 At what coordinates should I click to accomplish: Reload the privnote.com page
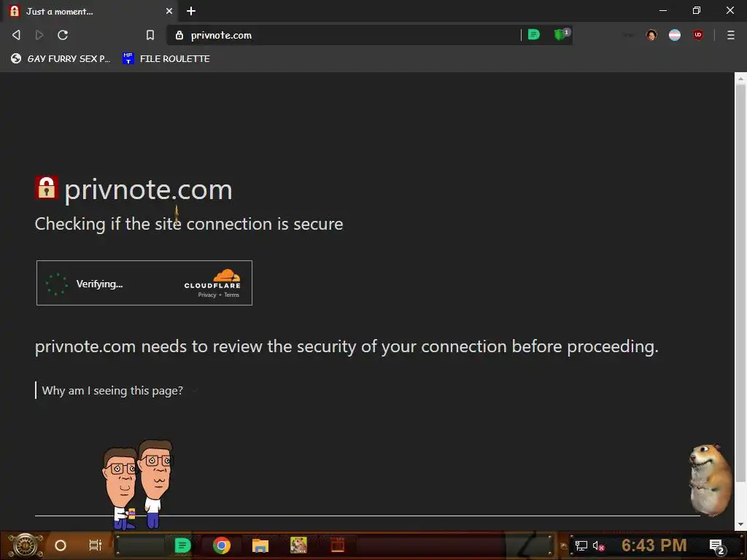(63, 35)
